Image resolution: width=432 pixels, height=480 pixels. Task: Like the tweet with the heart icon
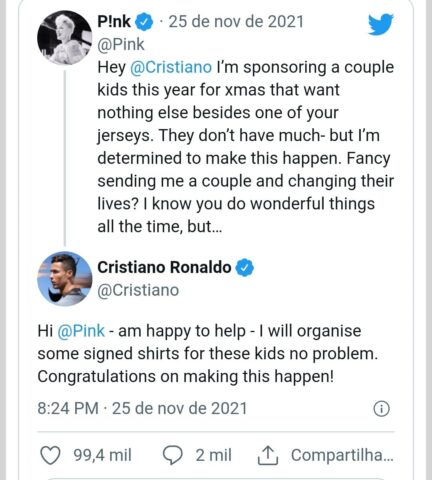pyautogui.click(x=50, y=455)
